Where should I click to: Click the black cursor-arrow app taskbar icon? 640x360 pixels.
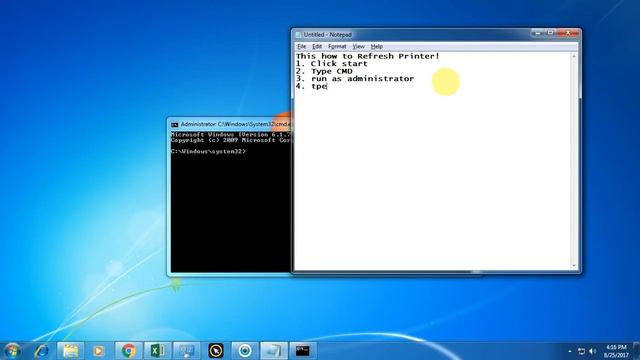[216, 351]
